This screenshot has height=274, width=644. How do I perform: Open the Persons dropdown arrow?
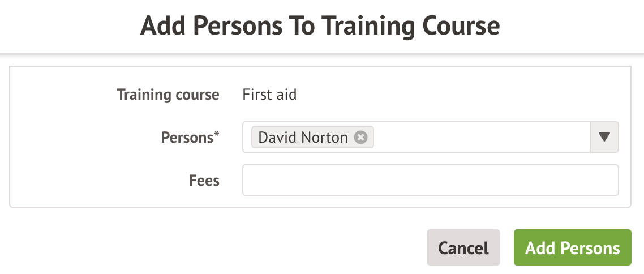point(604,137)
